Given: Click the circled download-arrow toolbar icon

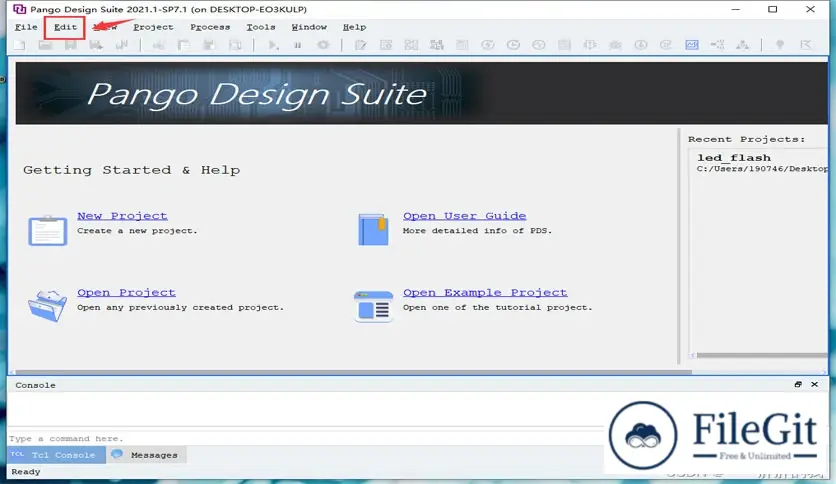Looking at the screenshot, I should pos(641,45).
